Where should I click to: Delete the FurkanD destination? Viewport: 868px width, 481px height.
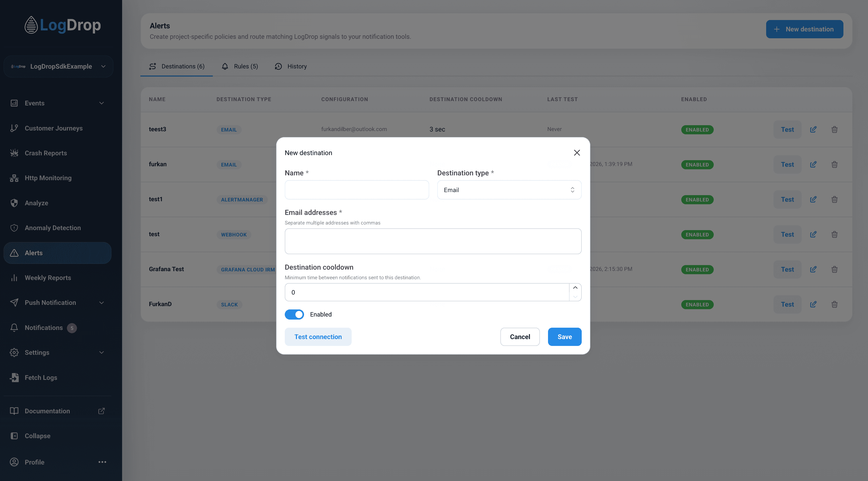[834, 304]
